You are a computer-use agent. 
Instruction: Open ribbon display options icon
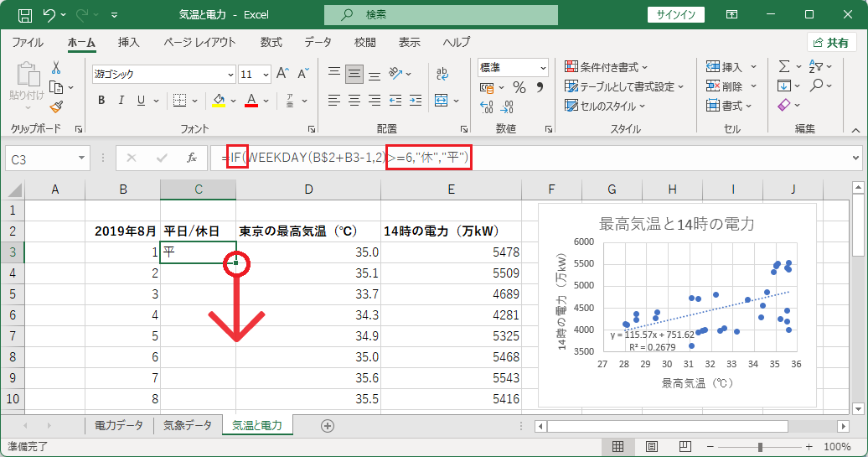click(x=731, y=15)
